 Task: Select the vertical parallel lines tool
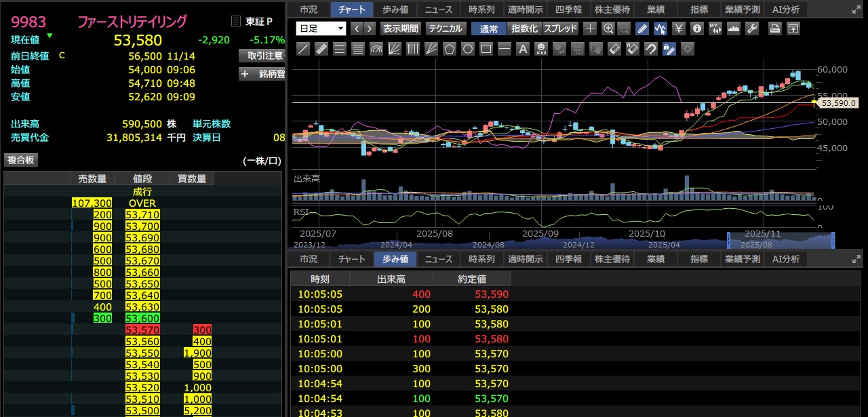pyautogui.click(x=413, y=49)
